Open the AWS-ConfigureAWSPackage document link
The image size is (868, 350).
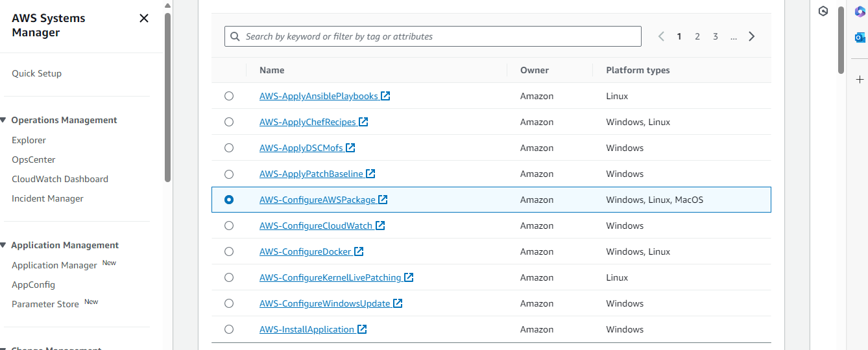317,200
